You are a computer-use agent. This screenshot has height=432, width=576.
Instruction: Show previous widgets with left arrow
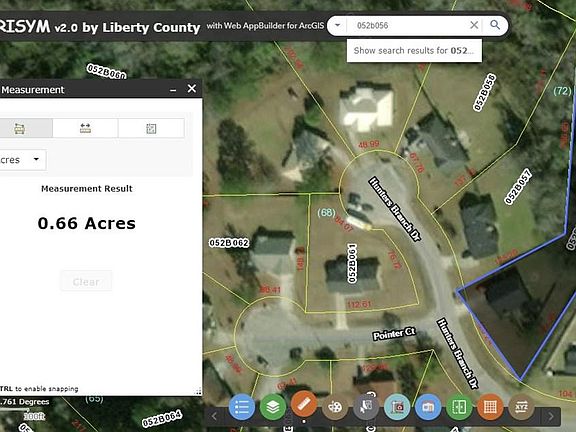click(215, 416)
